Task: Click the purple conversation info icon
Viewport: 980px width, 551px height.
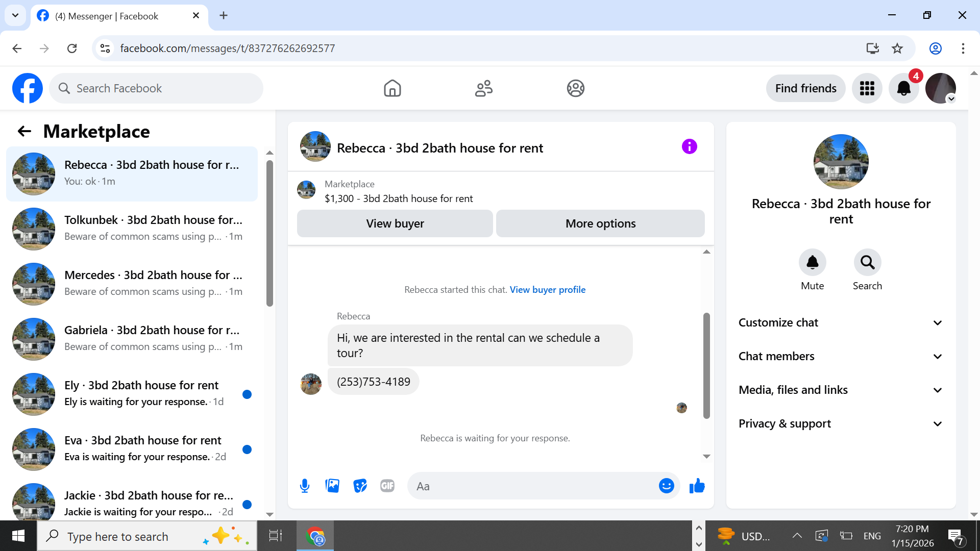Action: point(689,147)
